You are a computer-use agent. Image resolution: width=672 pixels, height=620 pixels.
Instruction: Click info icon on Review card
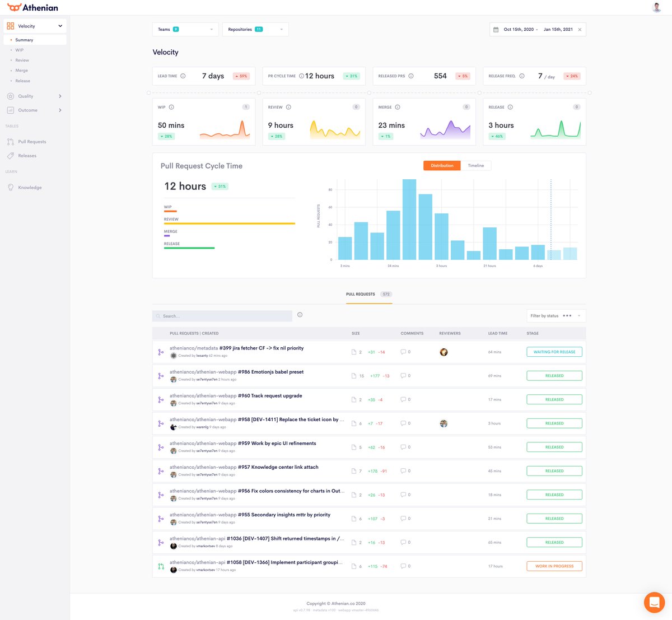tap(288, 107)
